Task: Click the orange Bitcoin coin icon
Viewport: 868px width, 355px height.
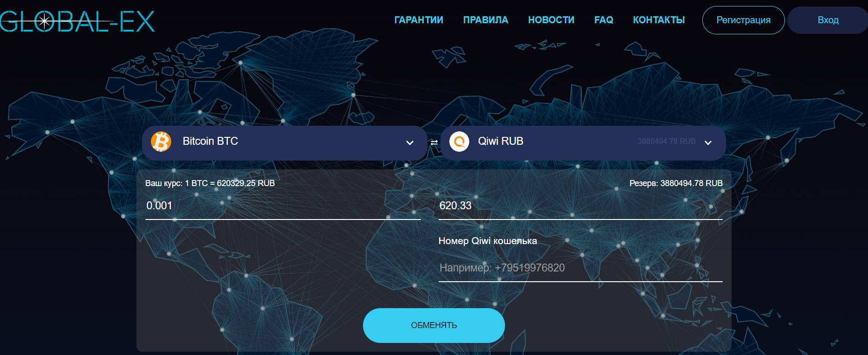Action: pos(161,142)
